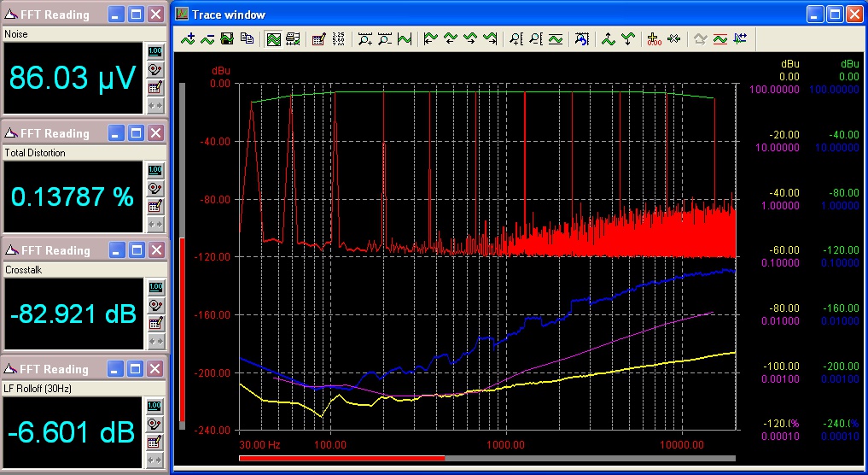The image size is (868, 475).
Task: Click the -120.00 label on red dBu axis
Action: [x=213, y=256]
